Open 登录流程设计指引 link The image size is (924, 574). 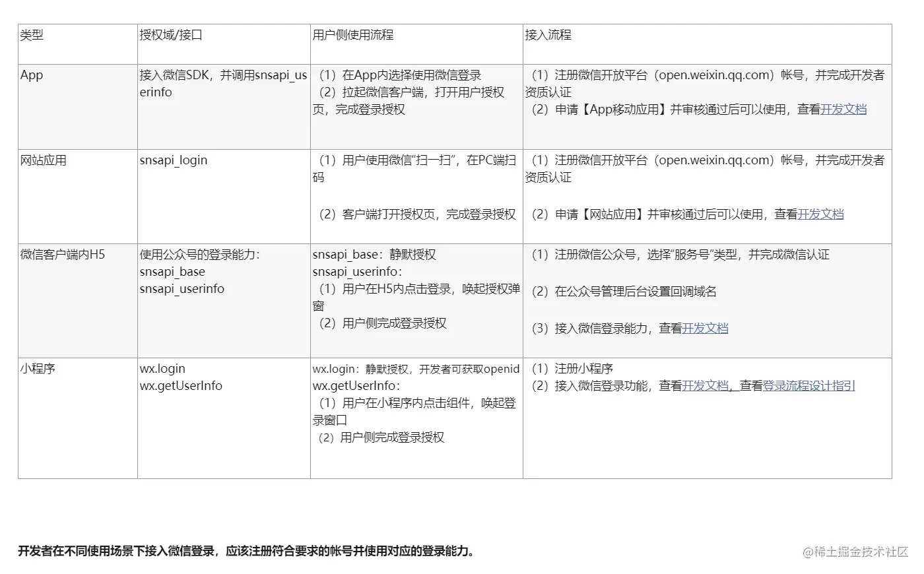point(809,386)
